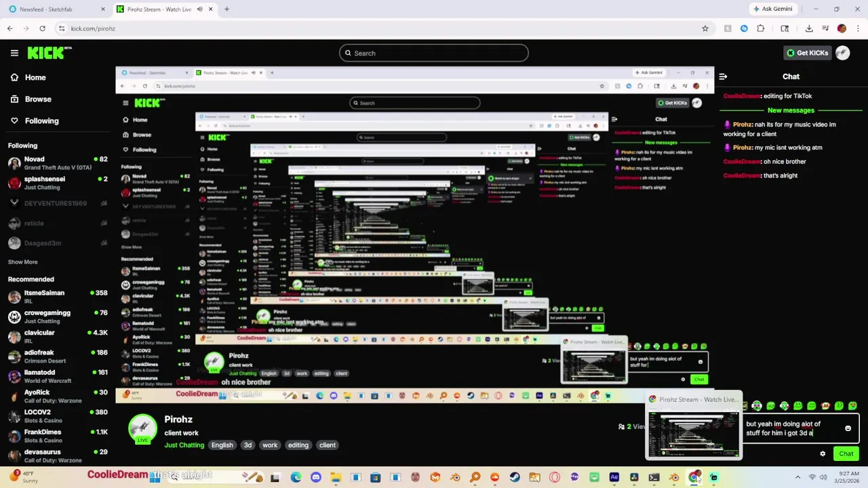Click the work stream tag
The image size is (868, 488).
[270, 445]
